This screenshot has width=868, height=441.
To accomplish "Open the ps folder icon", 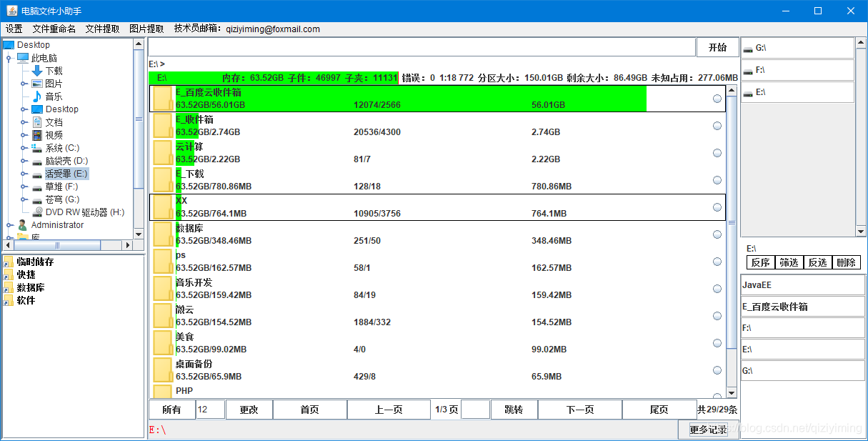I will pos(163,262).
